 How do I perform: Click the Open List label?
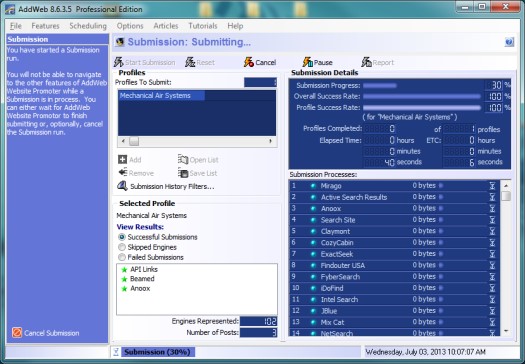click(x=204, y=160)
